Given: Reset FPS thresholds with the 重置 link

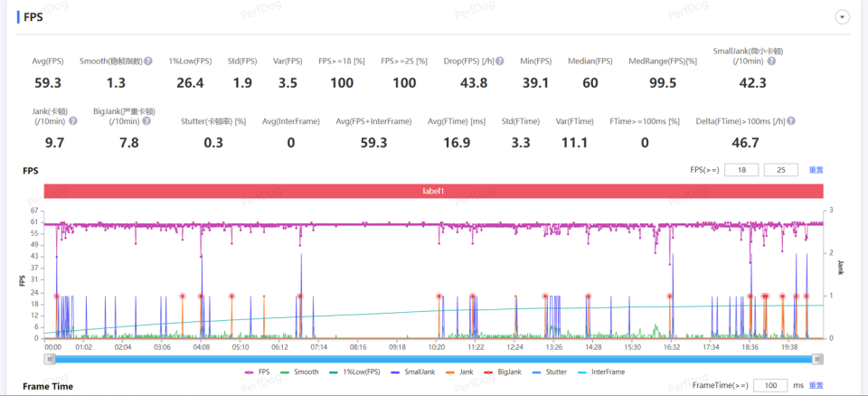Looking at the screenshot, I should coord(816,170).
